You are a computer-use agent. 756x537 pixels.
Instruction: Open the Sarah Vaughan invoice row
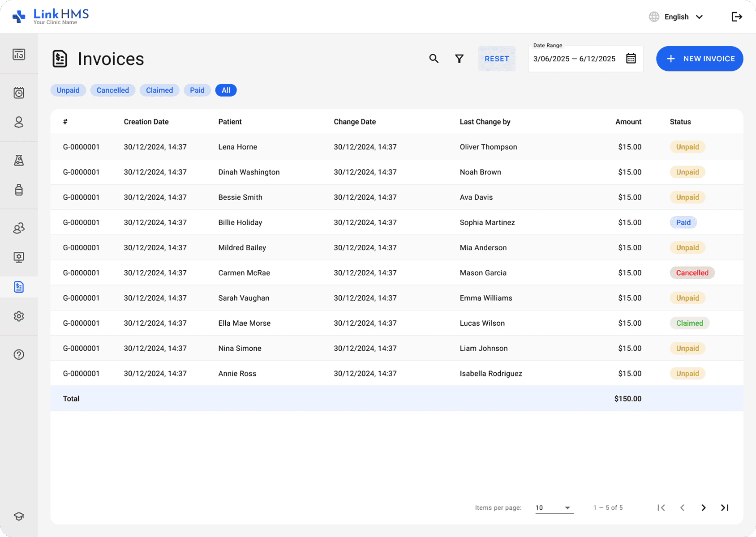[x=397, y=298]
